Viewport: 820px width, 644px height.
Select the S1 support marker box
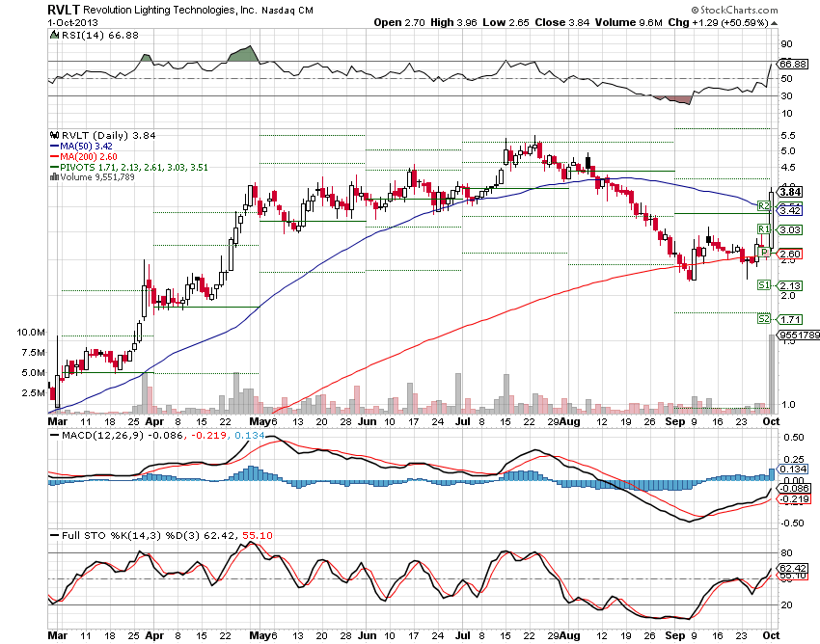764,285
